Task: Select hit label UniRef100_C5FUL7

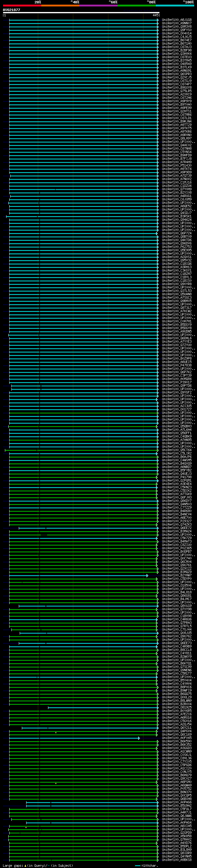Action: (177, 809)
